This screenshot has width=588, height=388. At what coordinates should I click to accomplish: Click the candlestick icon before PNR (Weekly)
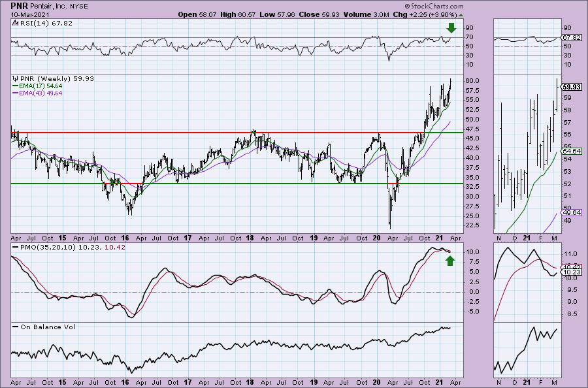[16, 79]
